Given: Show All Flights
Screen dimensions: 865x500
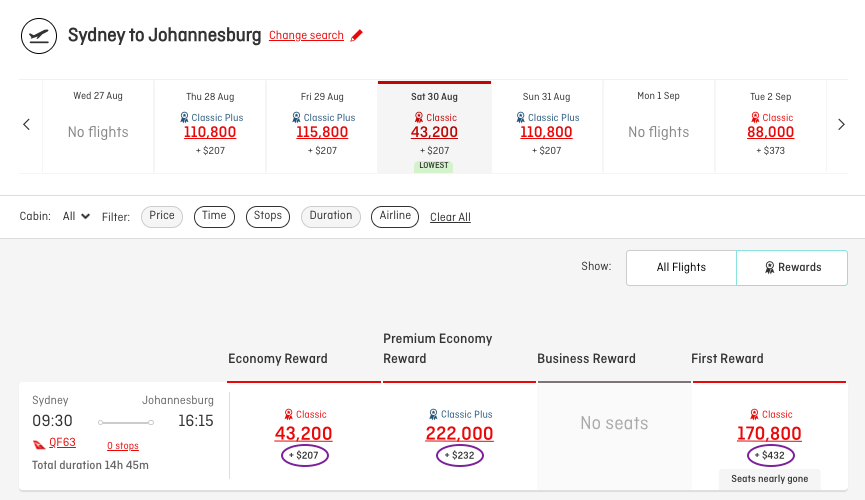Looking at the screenshot, I should click(681, 268).
